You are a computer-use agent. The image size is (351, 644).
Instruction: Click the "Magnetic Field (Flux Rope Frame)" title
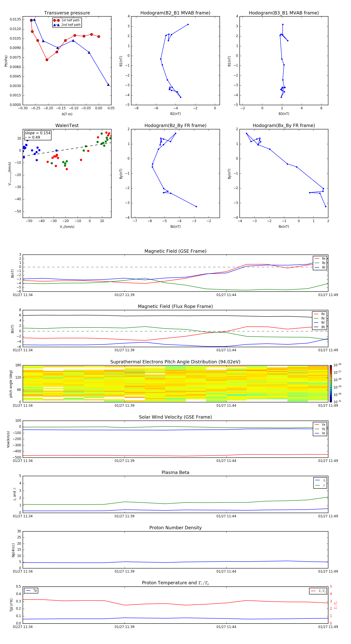pyautogui.click(x=175, y=307)
